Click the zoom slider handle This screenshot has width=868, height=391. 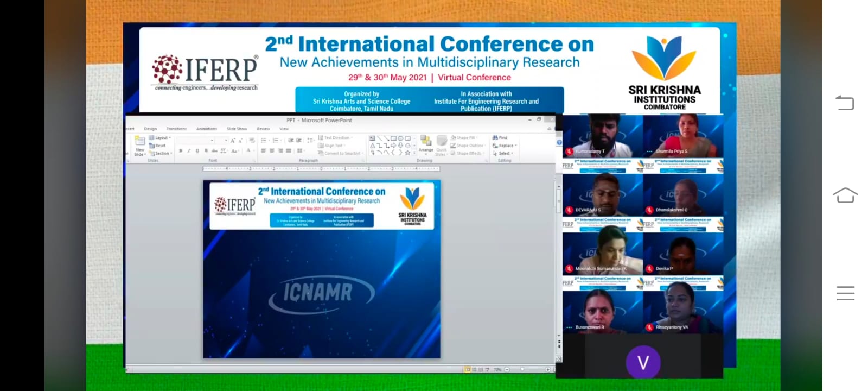tap(522, 369)
